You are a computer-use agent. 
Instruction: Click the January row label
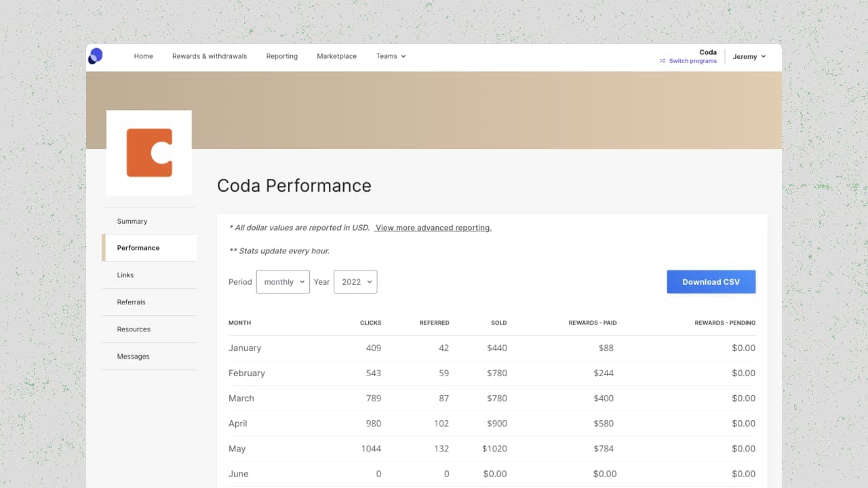(245, 348)
